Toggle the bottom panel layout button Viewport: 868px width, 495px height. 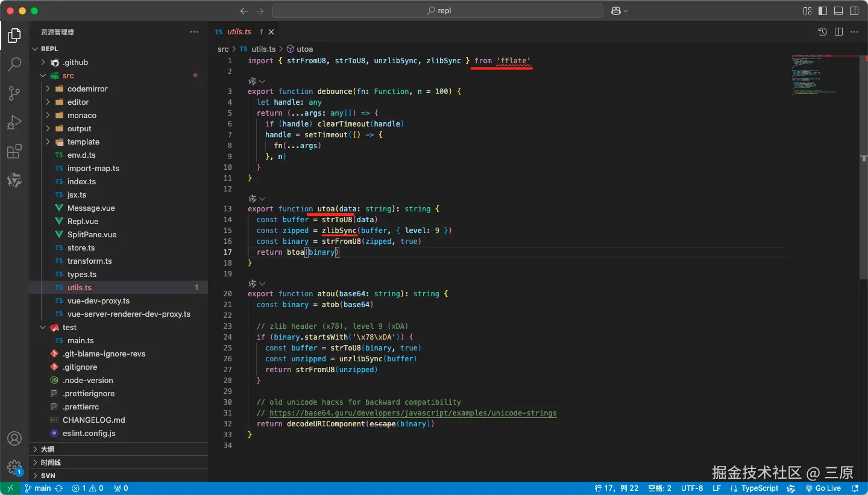click(838, 11)
